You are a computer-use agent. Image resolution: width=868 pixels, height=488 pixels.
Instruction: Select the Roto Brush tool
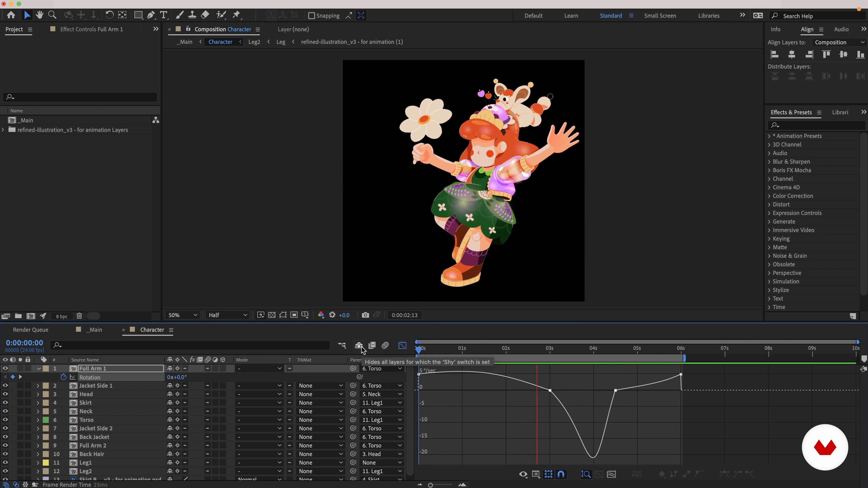point(221,15)
